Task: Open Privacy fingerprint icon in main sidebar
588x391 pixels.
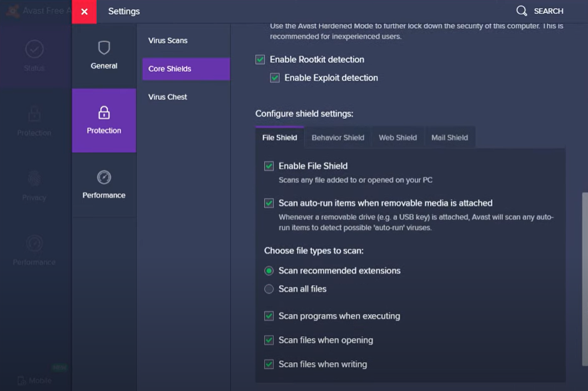Action: pyautogui.click(x=34, y=179)
